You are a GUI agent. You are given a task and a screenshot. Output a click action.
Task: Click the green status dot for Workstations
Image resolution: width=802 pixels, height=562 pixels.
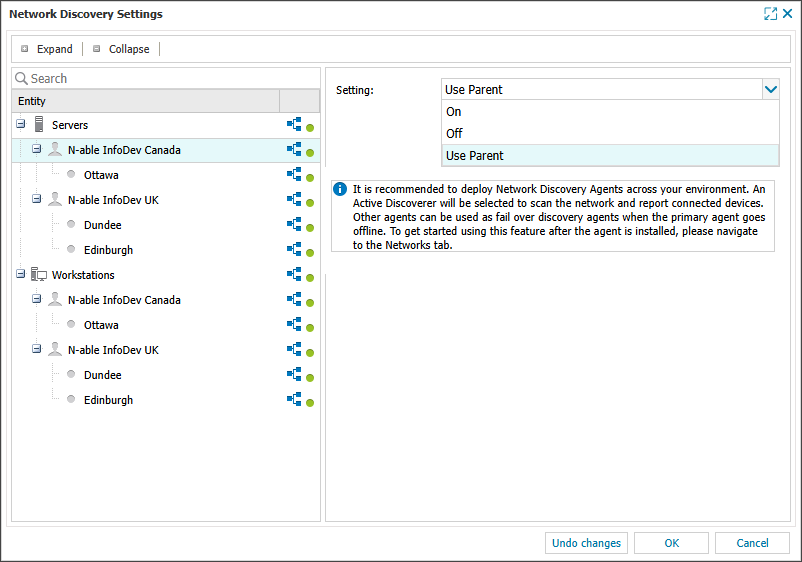tap(310, 278)
